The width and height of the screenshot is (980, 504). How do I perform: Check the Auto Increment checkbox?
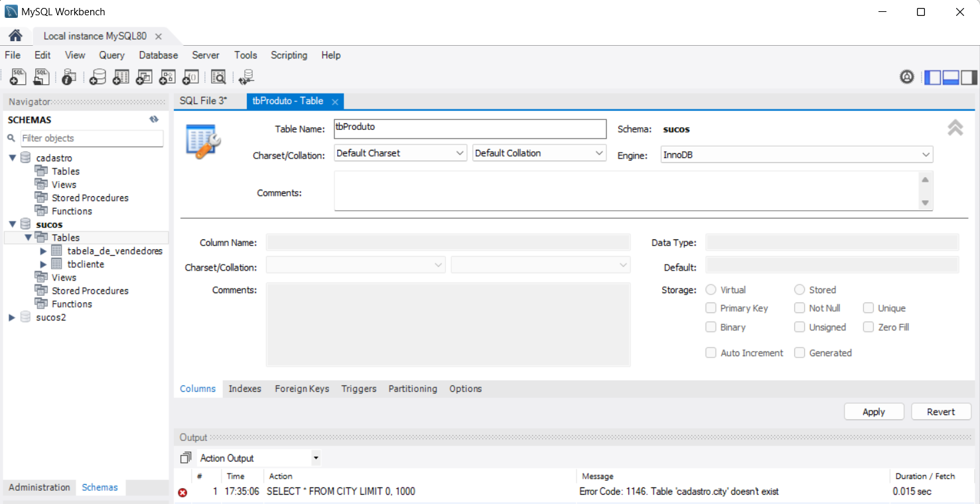pos(711,353)
